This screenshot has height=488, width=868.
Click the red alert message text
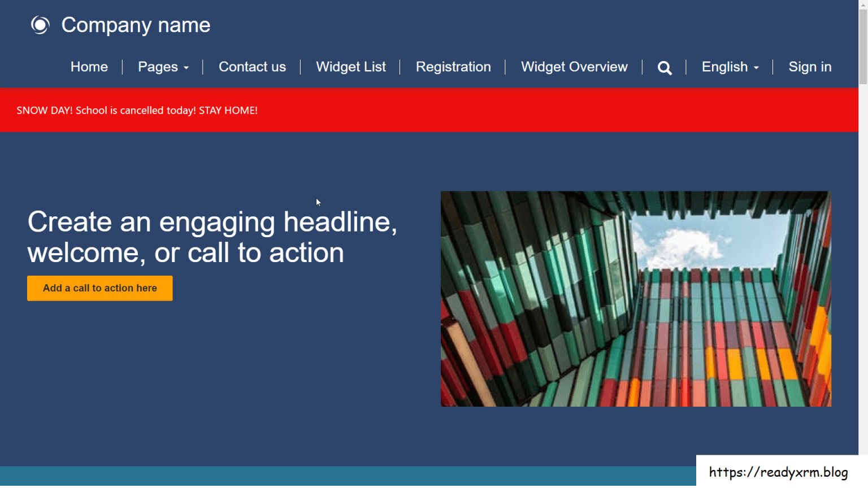tap(136, 110)
